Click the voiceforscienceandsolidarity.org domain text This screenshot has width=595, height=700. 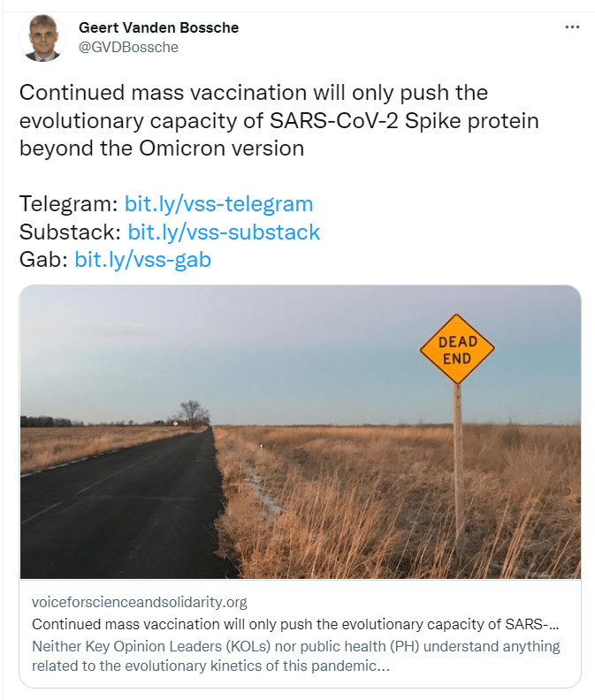[139, 602]
